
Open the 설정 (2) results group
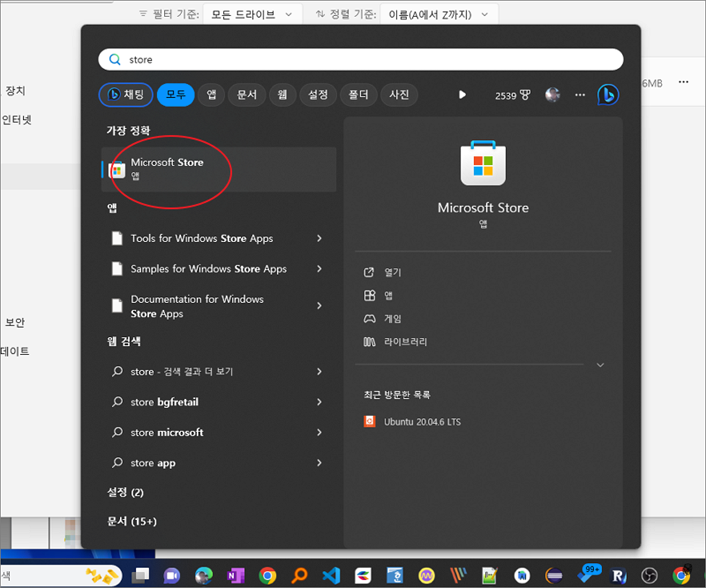[x=125, y=493]
